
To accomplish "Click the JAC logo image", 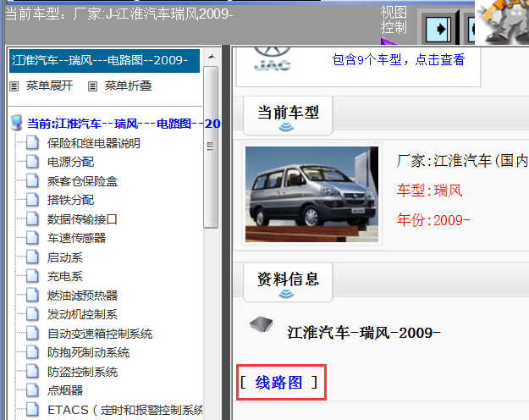I will 272,60.
